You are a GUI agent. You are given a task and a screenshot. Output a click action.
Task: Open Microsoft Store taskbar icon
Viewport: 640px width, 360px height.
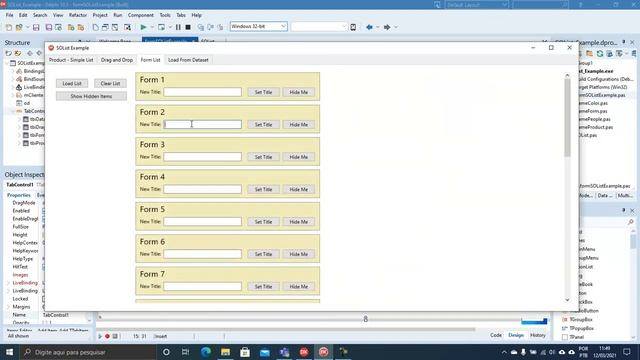pos(245,352)
